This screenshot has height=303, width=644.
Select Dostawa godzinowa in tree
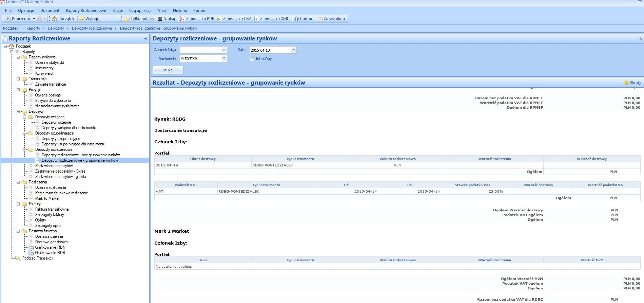pyautogui.click(x=51, y=242)
